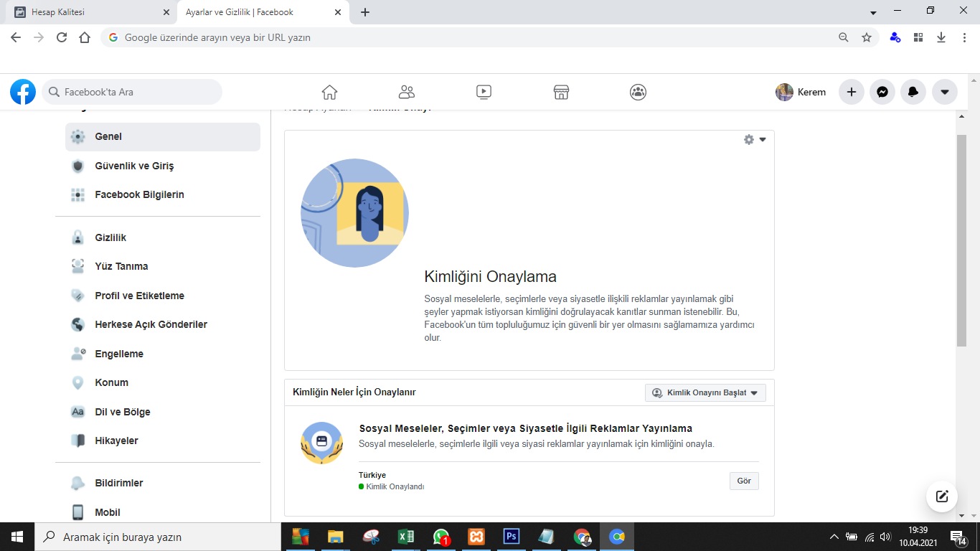Open Excel from Windows taskbar

pyautogui.click(x=406, y=537)
